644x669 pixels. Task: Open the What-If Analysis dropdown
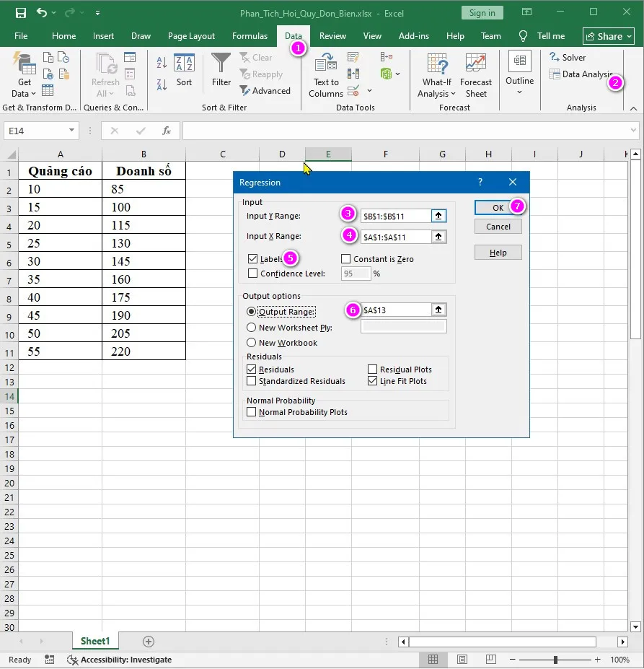coord(436,75)
